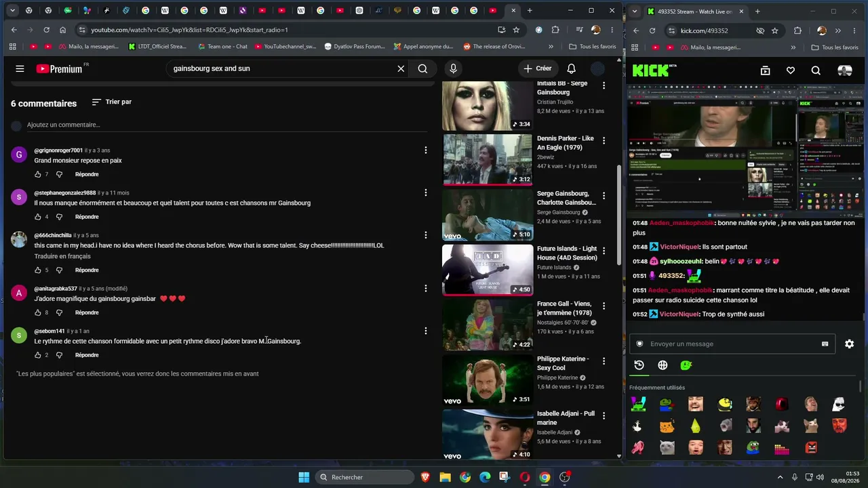Open the YouTube notifications bell

571,68
